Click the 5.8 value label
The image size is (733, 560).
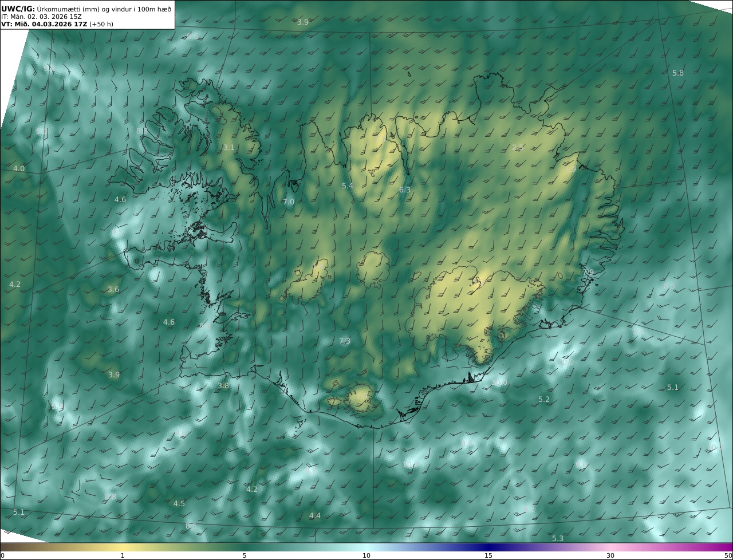pos(677,73)
